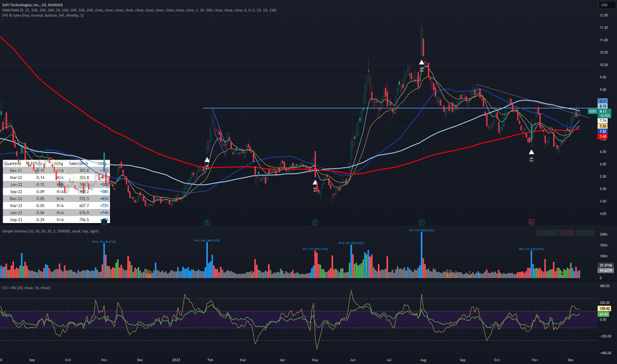The height and width of the screenshot is (364, 617).
Task: Open the earnings marker near February 2023
Action: (x=207, y=222)
